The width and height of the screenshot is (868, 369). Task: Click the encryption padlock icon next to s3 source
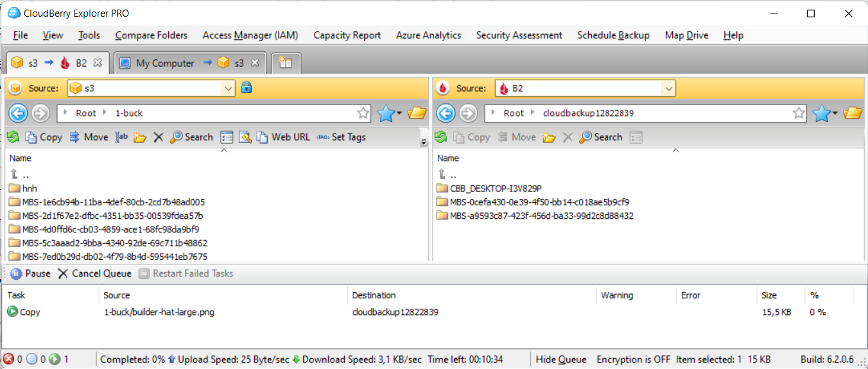(247, 88)
